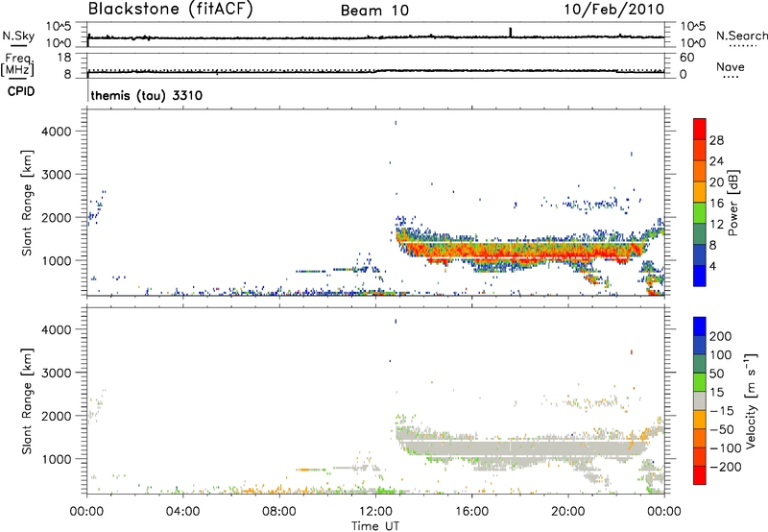The image size is (768, 532).
Task: Click the noise spike in N.Sky plot
Action: pyautogui.click(x=510, y=32)
